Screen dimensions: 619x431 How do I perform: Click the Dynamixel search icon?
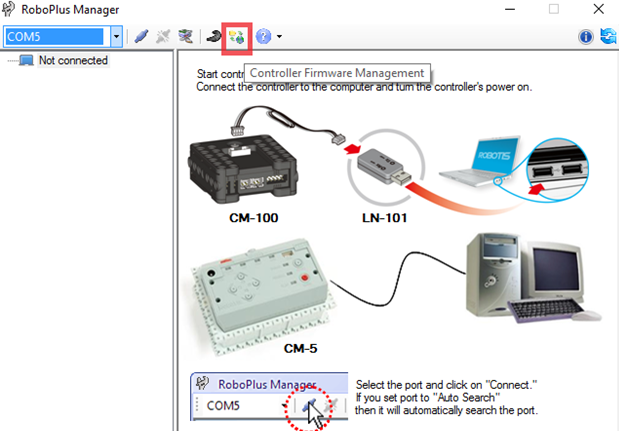(186, 36)
